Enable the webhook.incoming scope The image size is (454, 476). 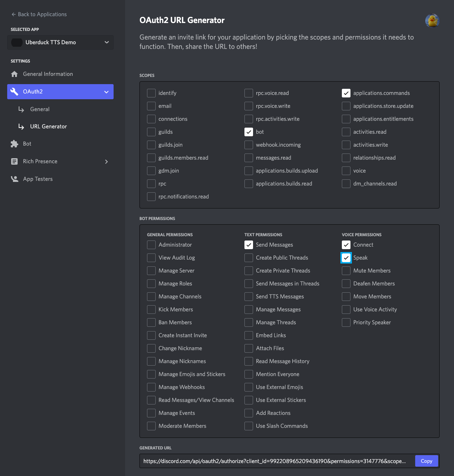(x=249, y=145)
